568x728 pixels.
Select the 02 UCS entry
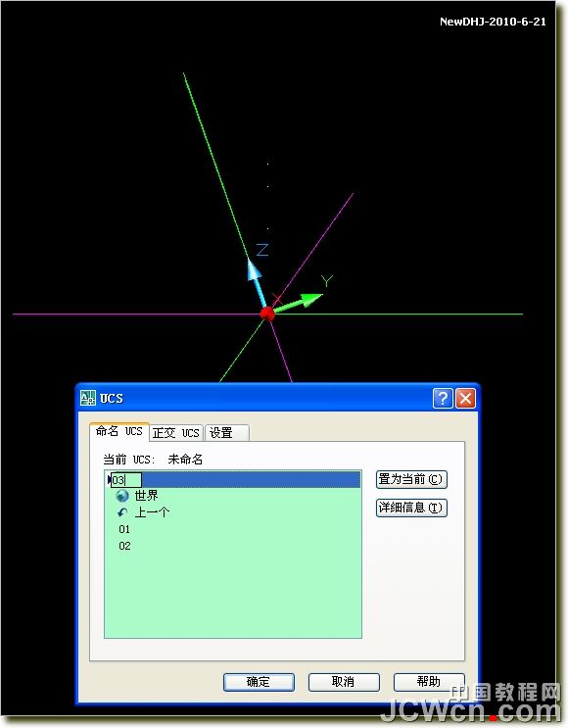124,546
